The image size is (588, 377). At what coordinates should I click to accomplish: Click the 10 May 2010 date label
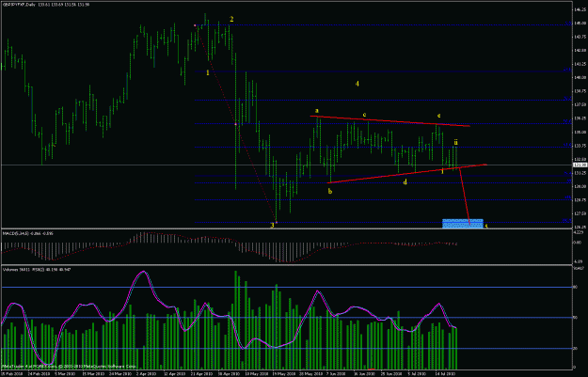click(257, 373)
